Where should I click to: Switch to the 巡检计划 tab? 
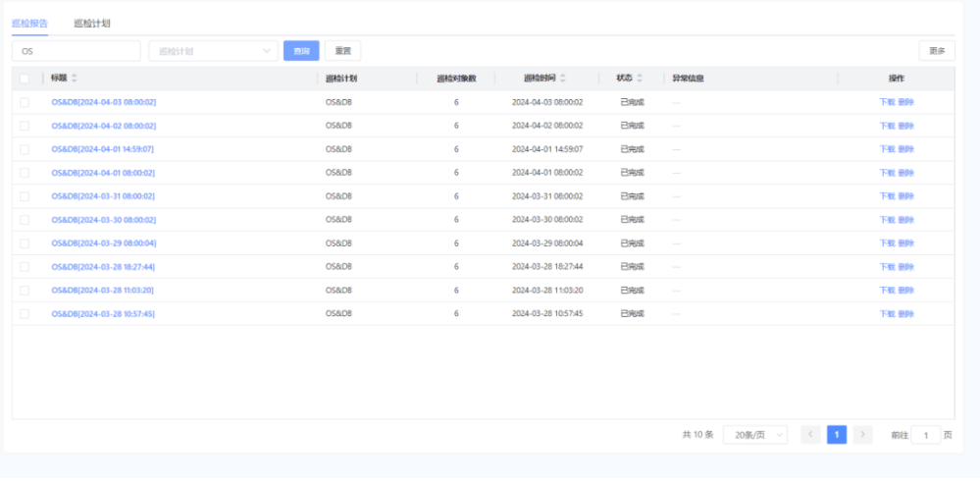point(92,23)
